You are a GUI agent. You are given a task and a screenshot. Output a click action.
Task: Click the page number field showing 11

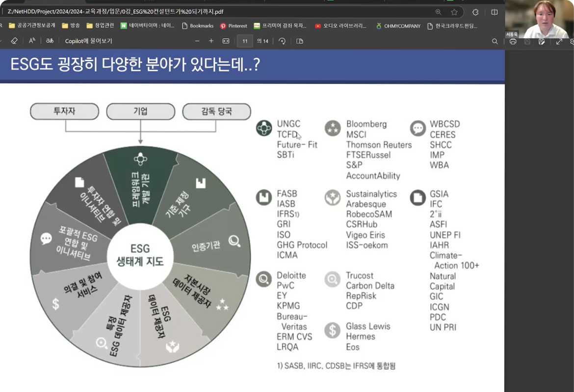(245, 41)
